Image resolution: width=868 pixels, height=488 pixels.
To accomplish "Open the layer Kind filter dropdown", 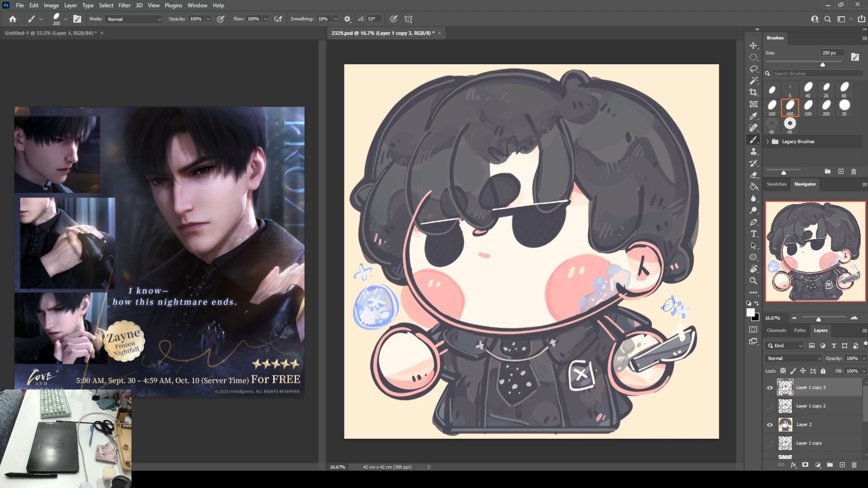I will tap(785, 346).
